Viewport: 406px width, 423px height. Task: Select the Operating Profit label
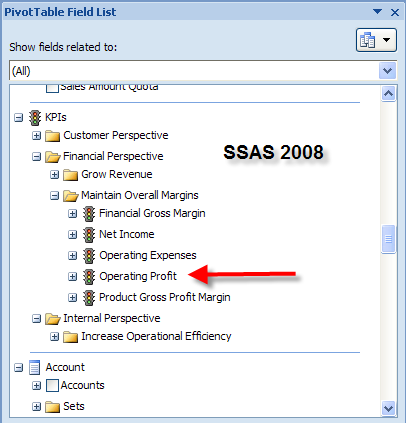click(x=138, y=276)
